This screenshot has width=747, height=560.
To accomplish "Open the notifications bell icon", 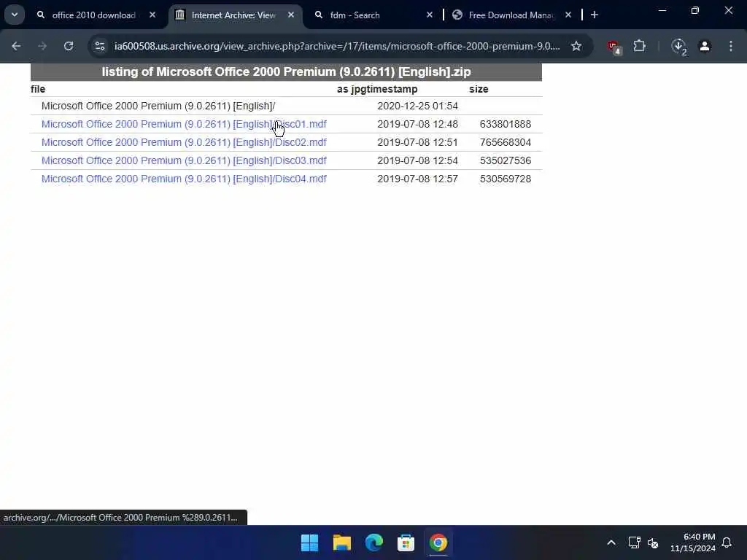I will [727, 542].
